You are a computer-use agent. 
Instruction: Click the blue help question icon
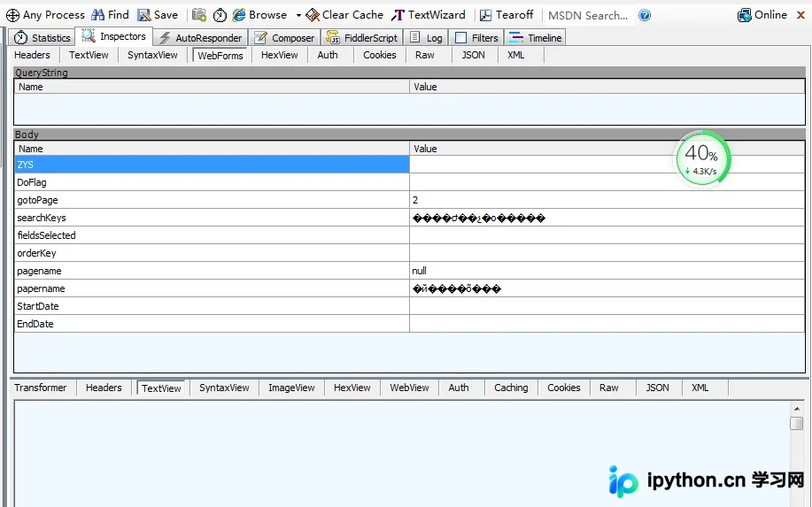[645, 15]
